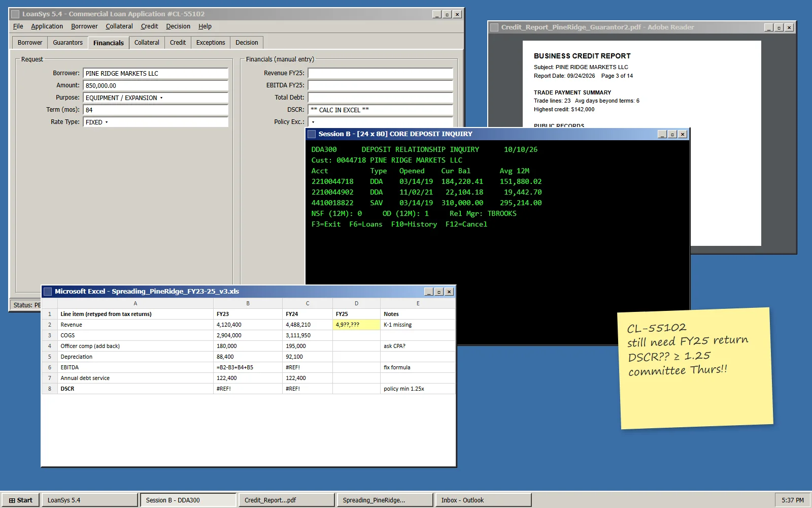The width and height of the screenshot is (812, 508).
Task: Switch to the Exceptions tab
Action: point(211,43)
